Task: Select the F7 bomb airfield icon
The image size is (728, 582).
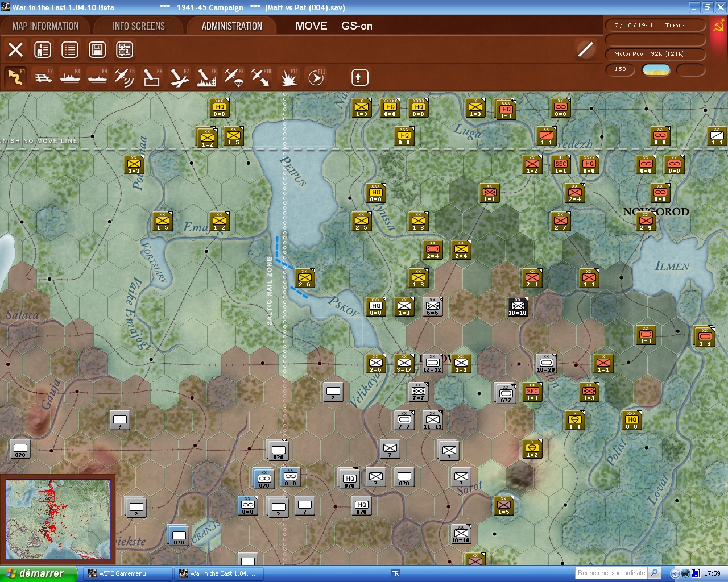Action: pyautogui.click(x=179, y=77)
